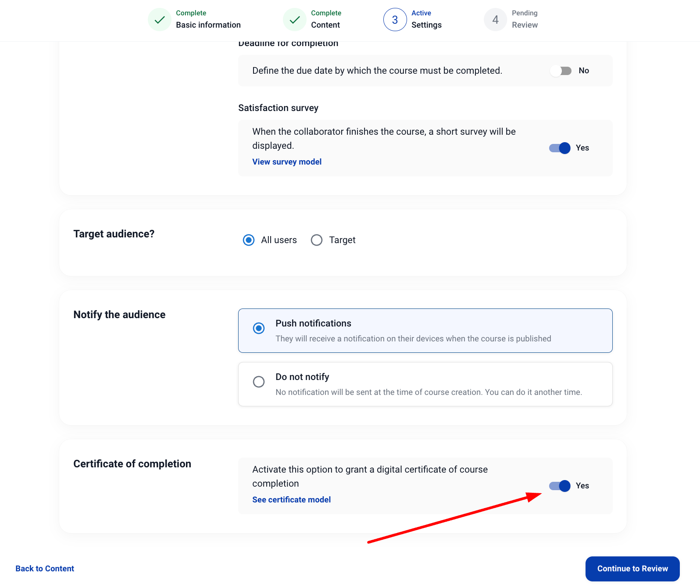Open the View survey model link
700x588 pixels.
pyautogui.click(x=287, y=162)
